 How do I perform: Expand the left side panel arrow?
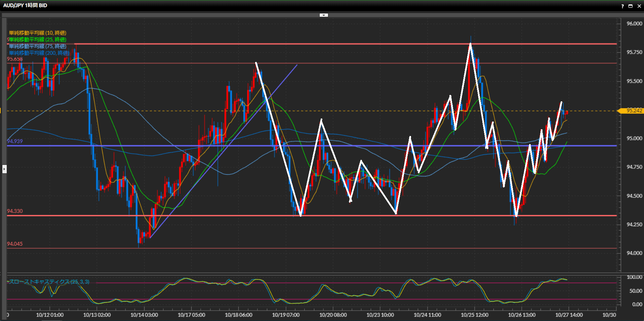4,169
